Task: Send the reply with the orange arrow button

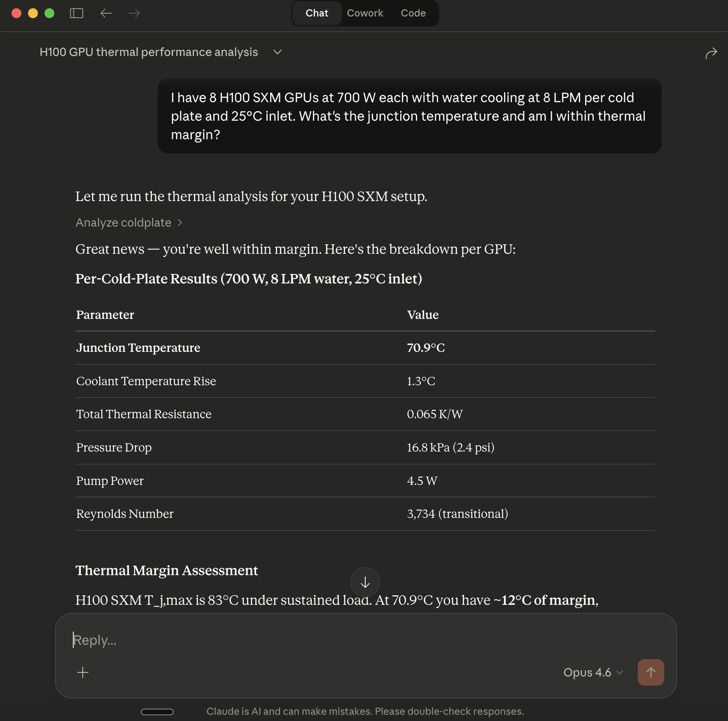Action: pos(651,672)
